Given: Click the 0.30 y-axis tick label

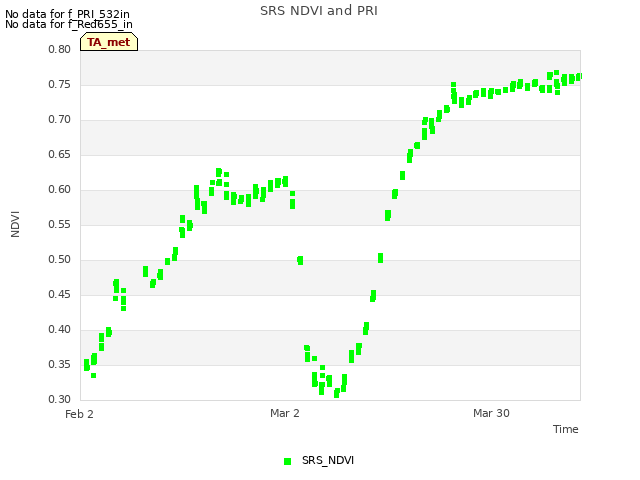Looking at the screenshot, I should click(x=60, y=400).
